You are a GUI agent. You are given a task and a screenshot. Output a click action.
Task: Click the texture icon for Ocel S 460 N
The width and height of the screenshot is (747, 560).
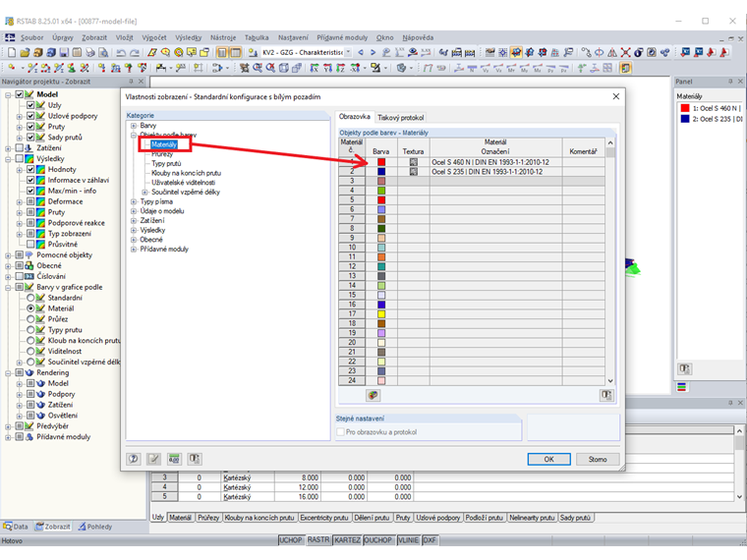(x=414, y=162)
